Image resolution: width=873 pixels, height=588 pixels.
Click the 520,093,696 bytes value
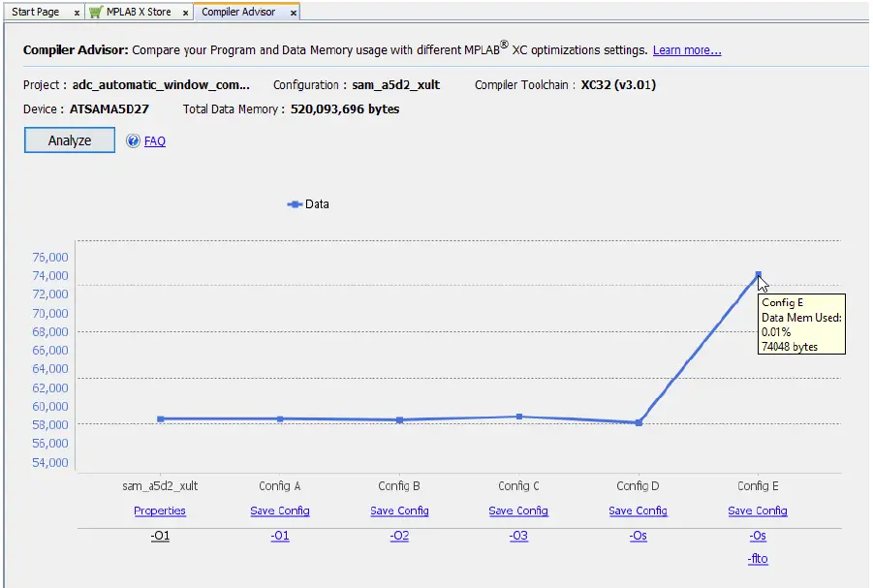(x=345, y=109)
